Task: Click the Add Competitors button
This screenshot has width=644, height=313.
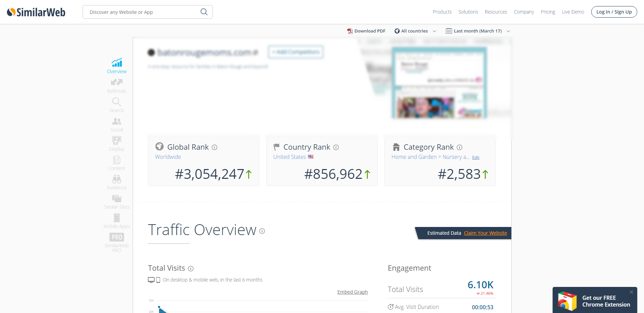Action: click(296, 52)
